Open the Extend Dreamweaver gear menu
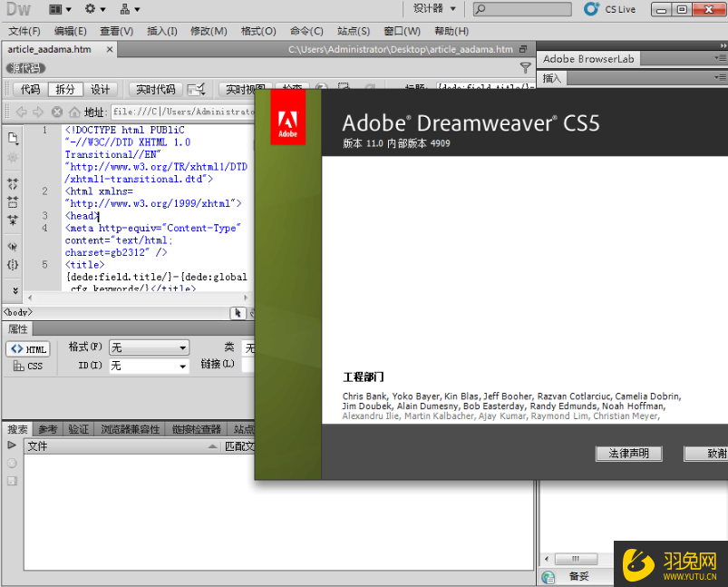 coord(94,9)
